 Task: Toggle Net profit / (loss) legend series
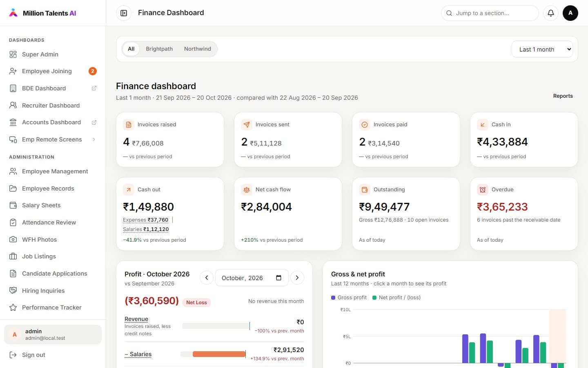coord(396,298)
